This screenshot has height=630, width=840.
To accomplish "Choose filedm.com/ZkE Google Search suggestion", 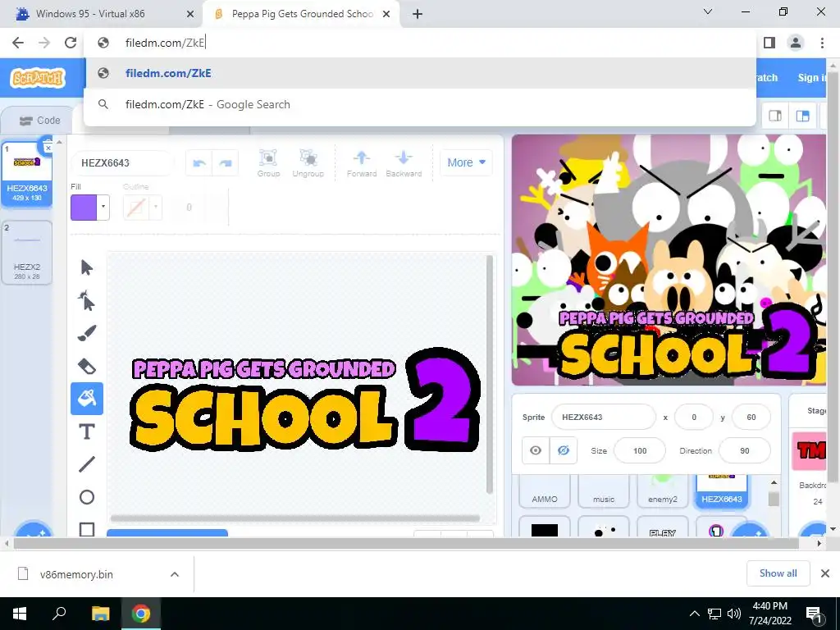I will (419, 104).
